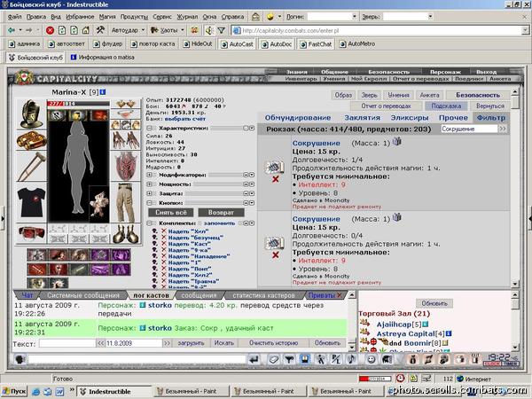Collapse the Кнопки section
Screen dimensions: 532x399
[x=149, y=203]
